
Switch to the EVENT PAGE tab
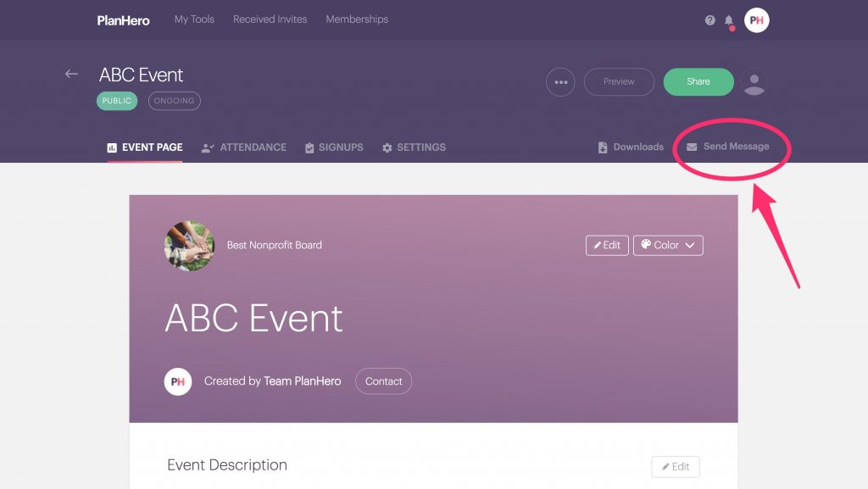[x=144, y=147]
